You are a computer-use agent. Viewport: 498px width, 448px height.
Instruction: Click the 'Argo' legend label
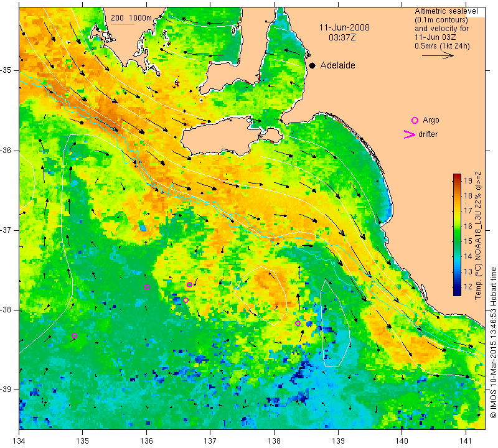click(x=431, y=120)
